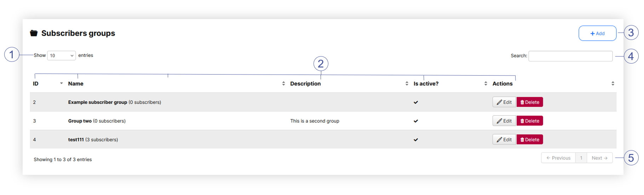Sort table by ID column
The width and height of the screenshot is (644, 195).
(61, 83)
